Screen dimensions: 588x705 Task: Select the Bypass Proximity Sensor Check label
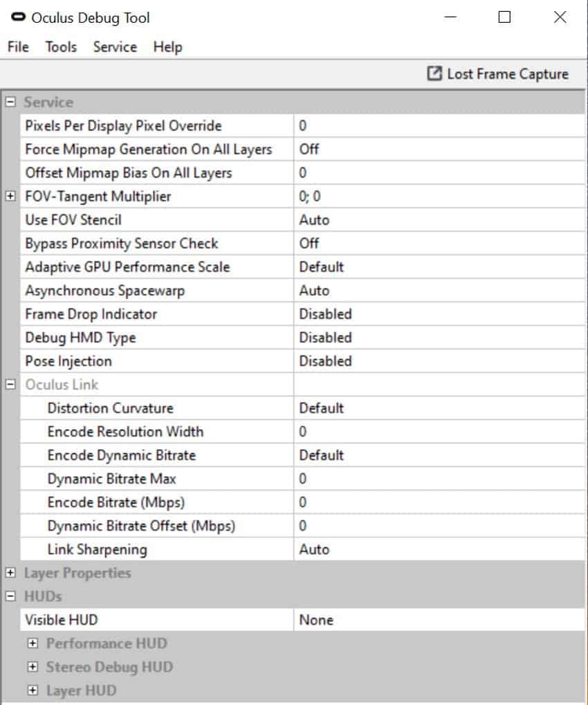(x=121, y=244)
